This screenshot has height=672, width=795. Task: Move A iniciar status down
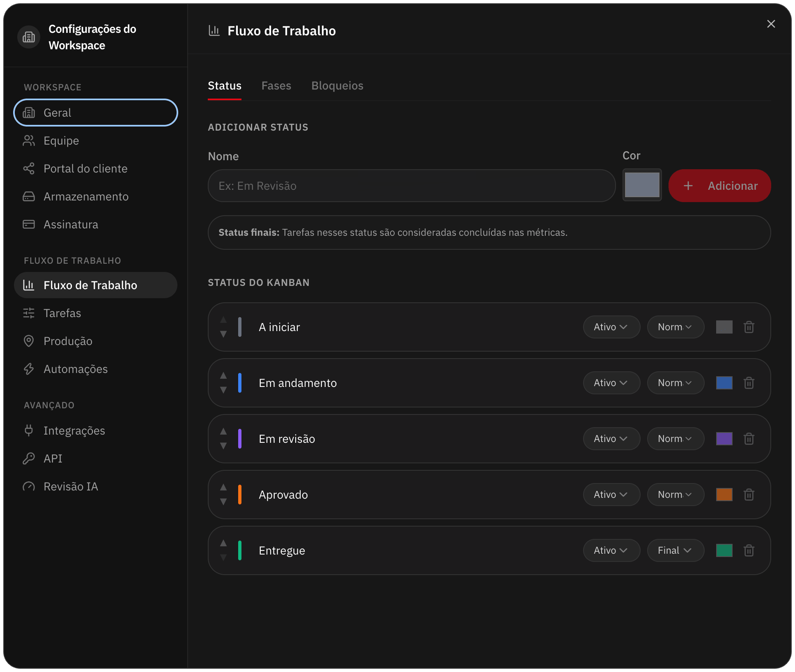(223, 334)
